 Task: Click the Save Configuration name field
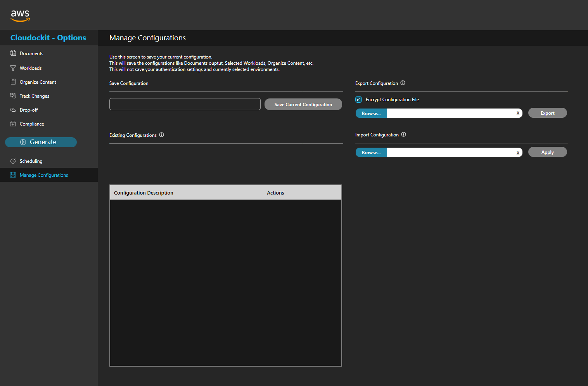click(185, 104)
